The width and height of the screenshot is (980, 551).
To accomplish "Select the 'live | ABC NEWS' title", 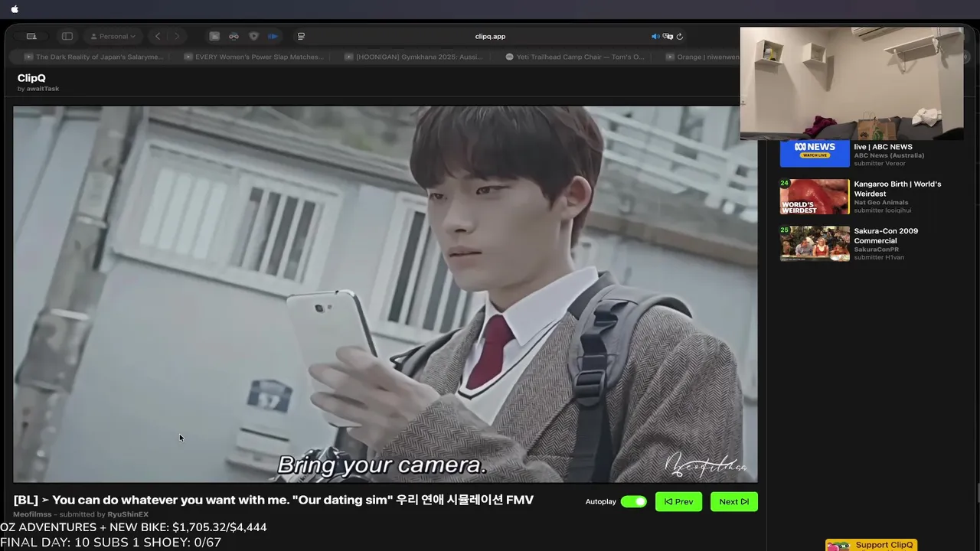I will click(884, 147).
